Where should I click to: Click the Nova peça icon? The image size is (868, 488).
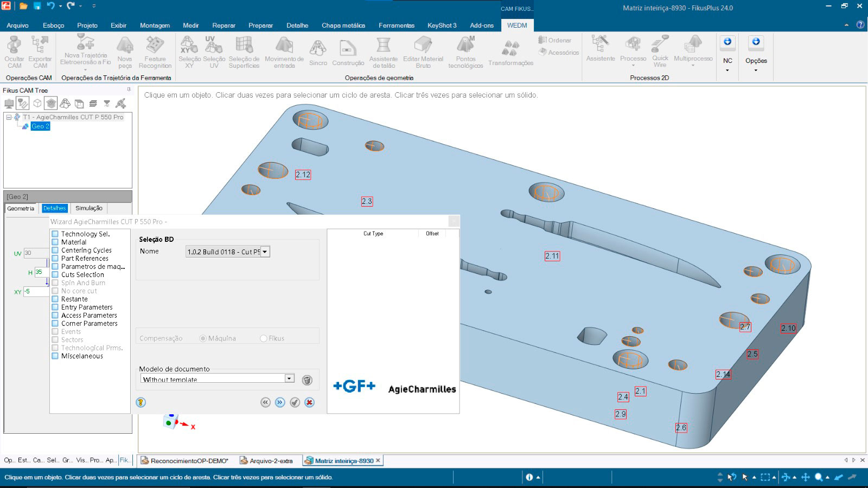pos(125,52)
